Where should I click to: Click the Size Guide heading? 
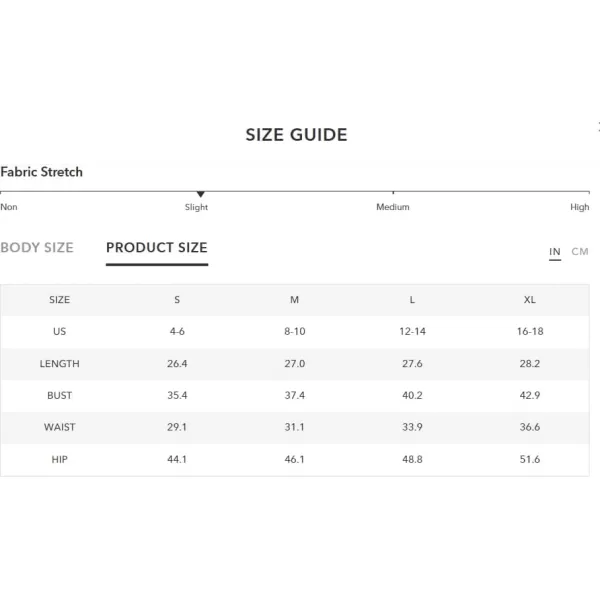click(x=297, y=135)
